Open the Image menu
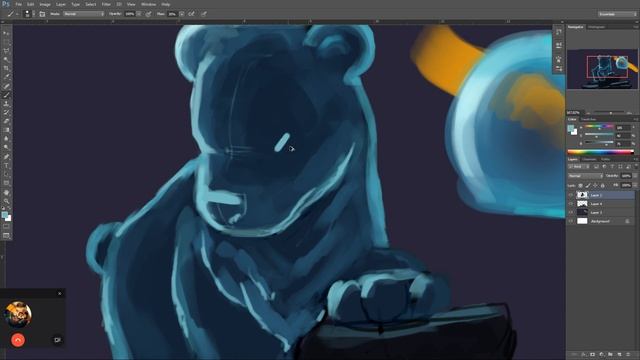This screenshot has width=640, height=360. pyautogui.click(x=45, y=4)
